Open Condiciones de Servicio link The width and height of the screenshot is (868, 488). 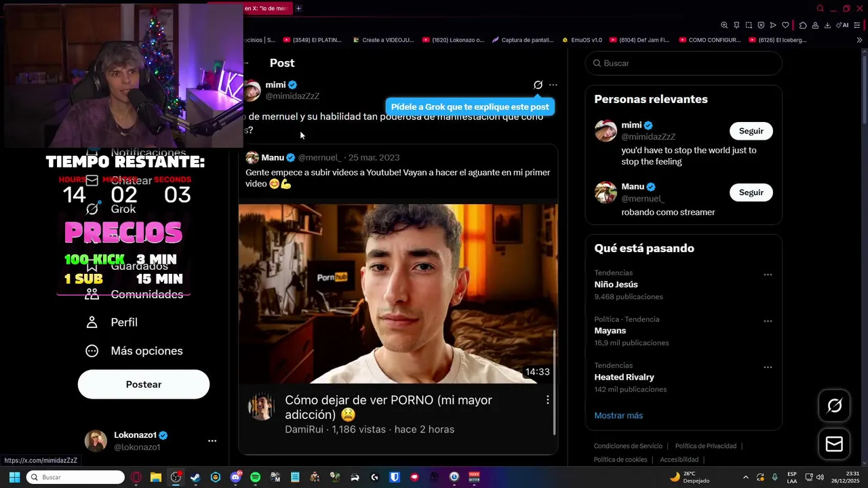628,446
